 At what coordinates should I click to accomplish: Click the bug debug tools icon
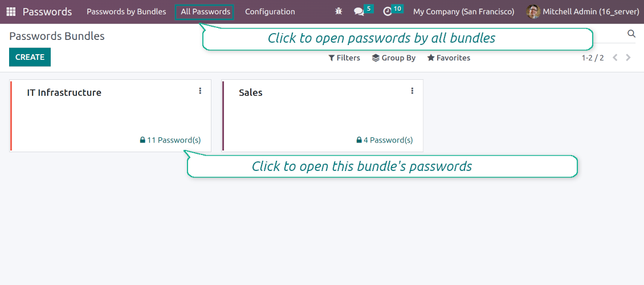[x=339, y=11]
